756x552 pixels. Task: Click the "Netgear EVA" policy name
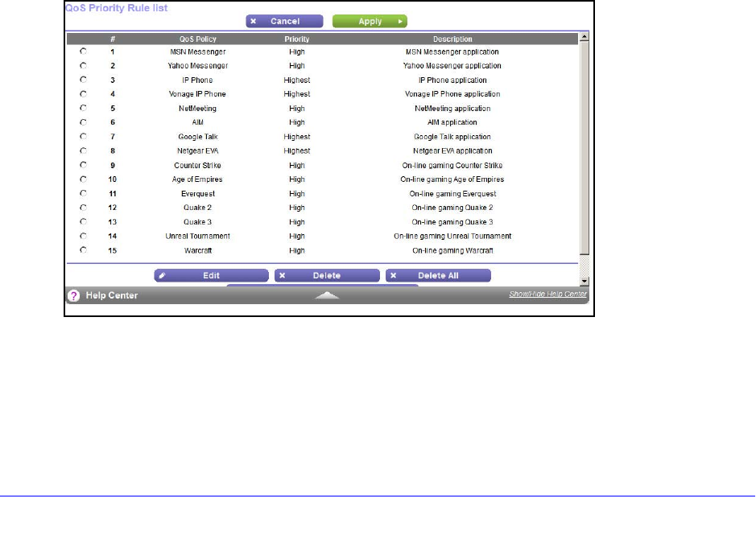[x=198, y=150]
